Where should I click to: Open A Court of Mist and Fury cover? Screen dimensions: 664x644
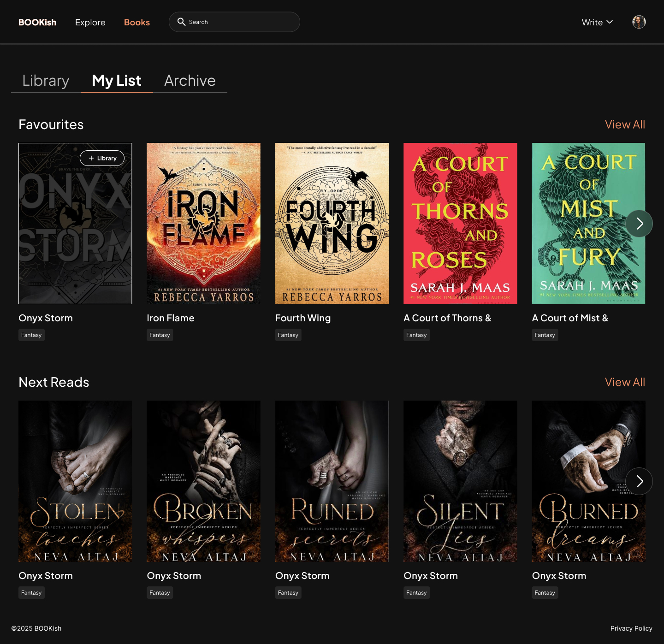coord(588,224)
